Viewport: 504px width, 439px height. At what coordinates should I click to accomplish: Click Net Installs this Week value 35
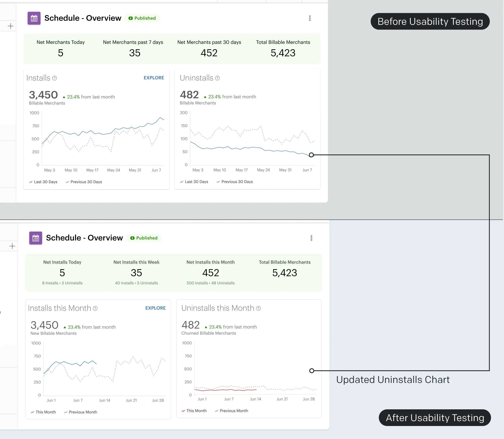coord(136,273)
